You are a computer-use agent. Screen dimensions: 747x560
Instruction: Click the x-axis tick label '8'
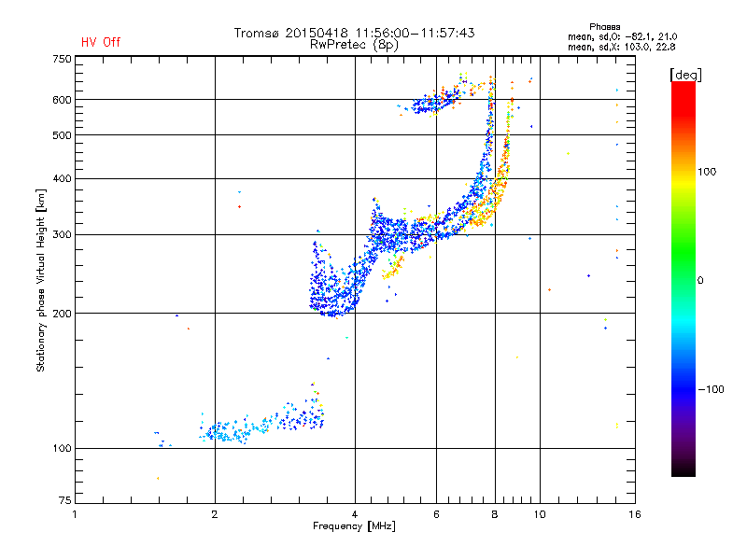click(495, 514)
